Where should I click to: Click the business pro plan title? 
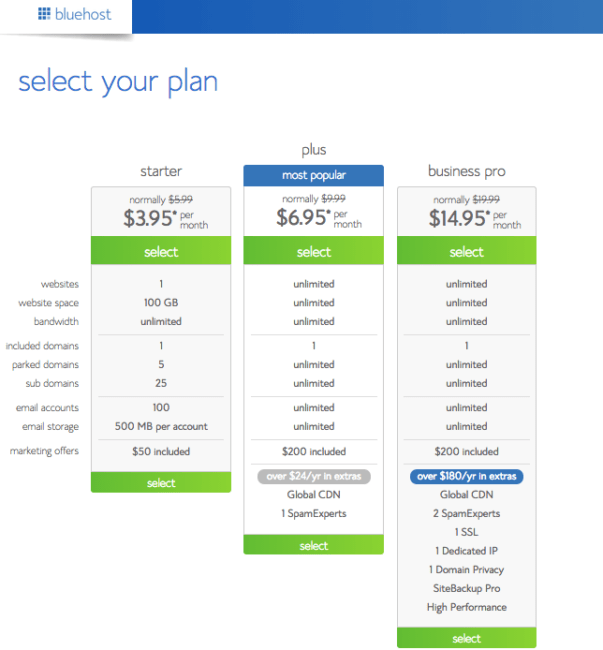(466, 171)
